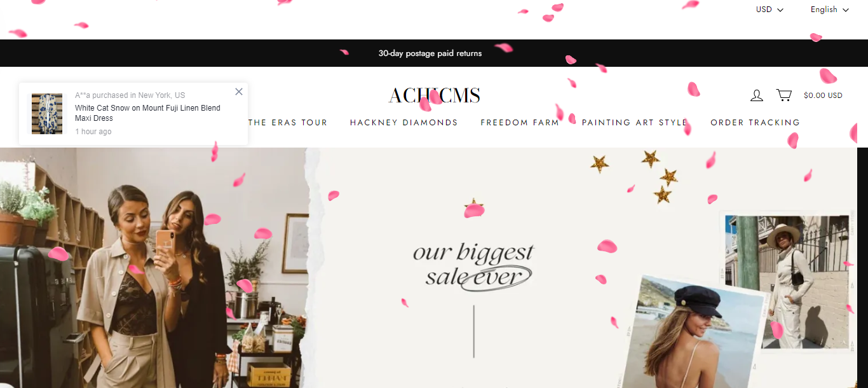This screenshot has height=388, width=868.
Task: Open the maxi dress notification thumbnail
Action: click(47, 114)
